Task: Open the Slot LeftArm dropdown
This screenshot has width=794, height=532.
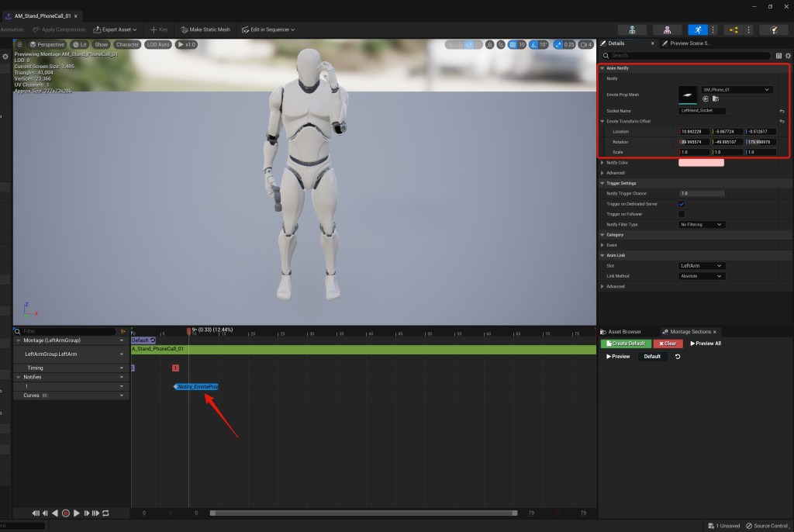Action: click(702, 266)
